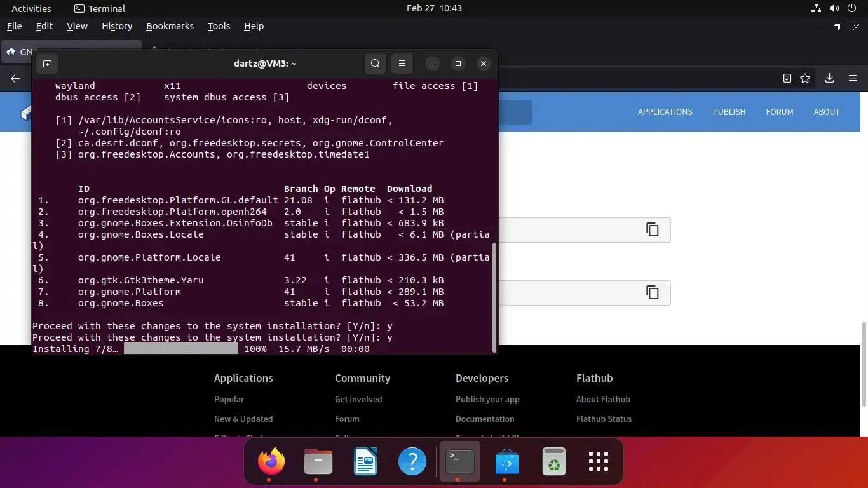Image resolution: width=868 pixels, height=488 pixels.
Task: Click terminal search magnifier icon
Action: [376, 64]
